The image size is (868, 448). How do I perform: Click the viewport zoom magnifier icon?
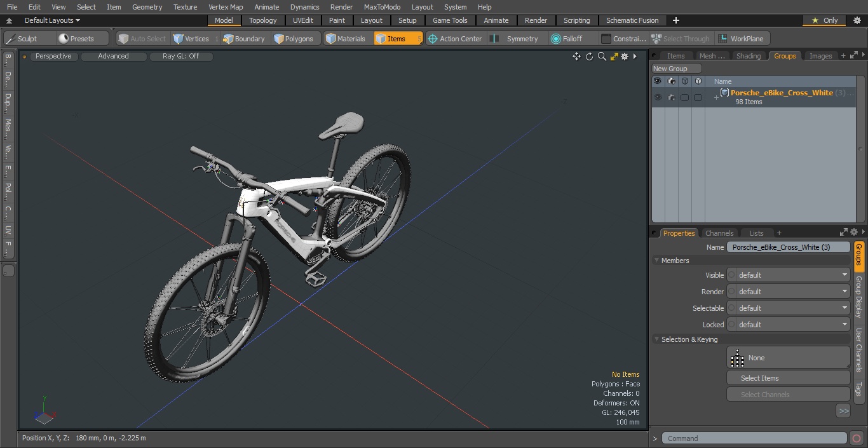(602, 57)
